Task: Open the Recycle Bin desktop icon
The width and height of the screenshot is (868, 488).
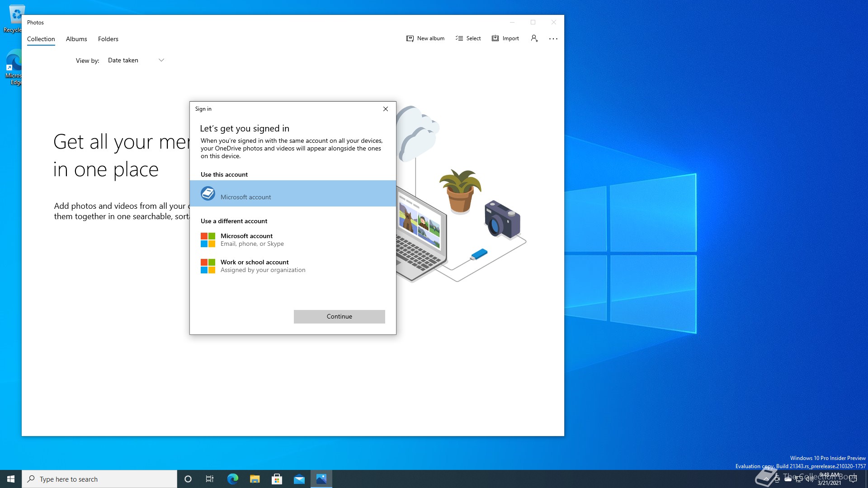Action: click(x=13, y=19)
